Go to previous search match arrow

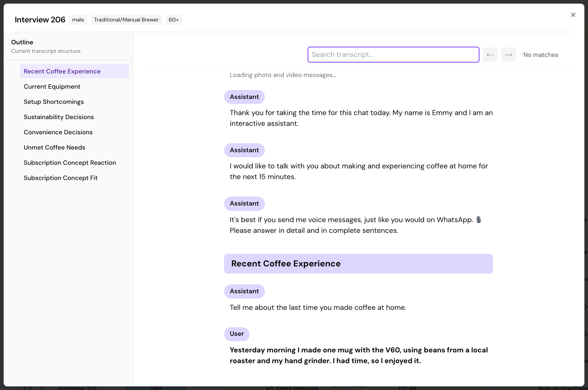490,55
